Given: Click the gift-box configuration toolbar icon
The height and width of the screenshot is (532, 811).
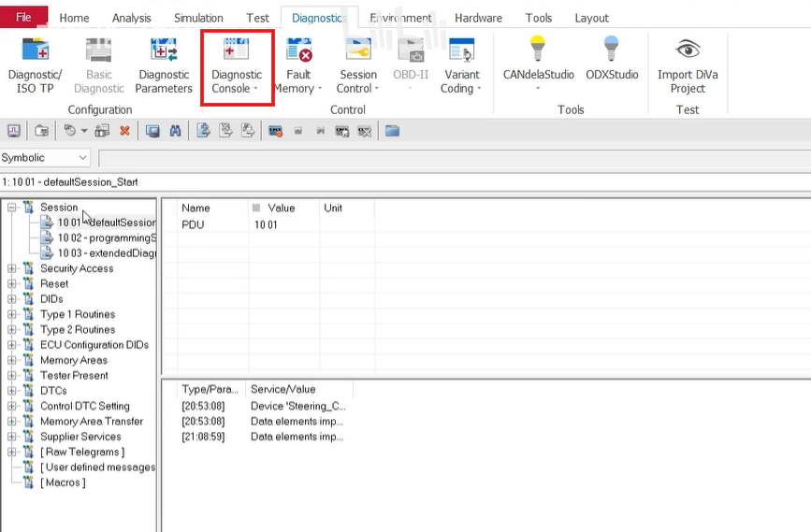Looking at the screenshot, I should [102, 131].
